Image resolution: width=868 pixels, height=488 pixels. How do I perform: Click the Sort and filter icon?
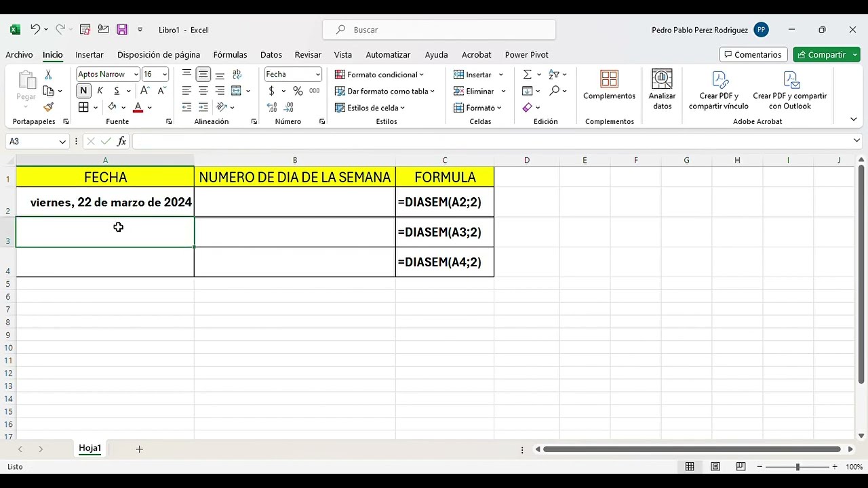(554, 75)
